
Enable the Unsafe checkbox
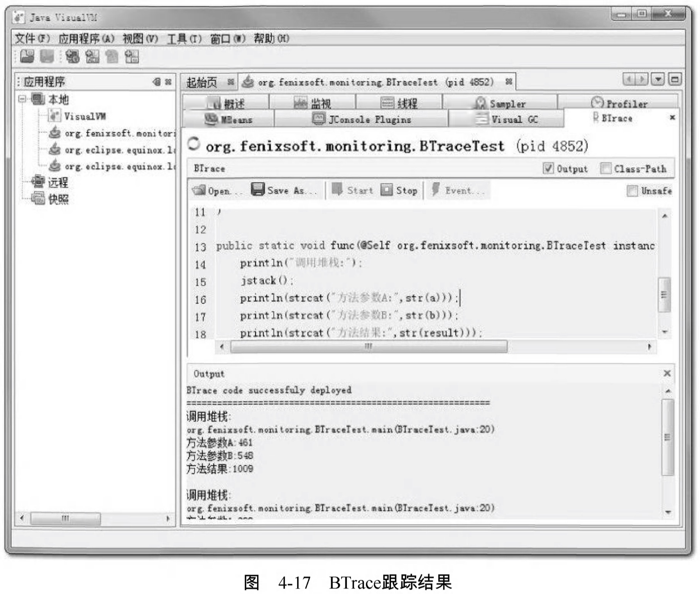click(632, 191)
